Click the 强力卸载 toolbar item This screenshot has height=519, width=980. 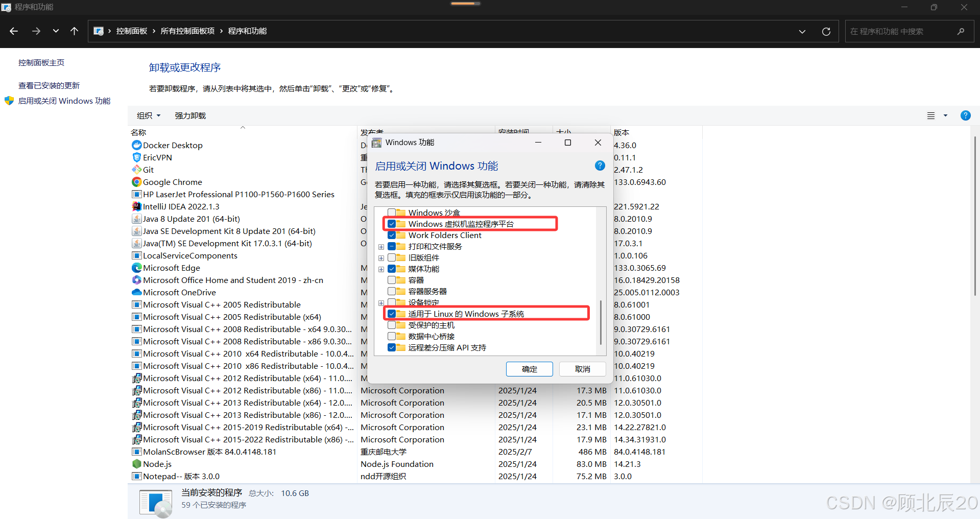coord(190,116)
